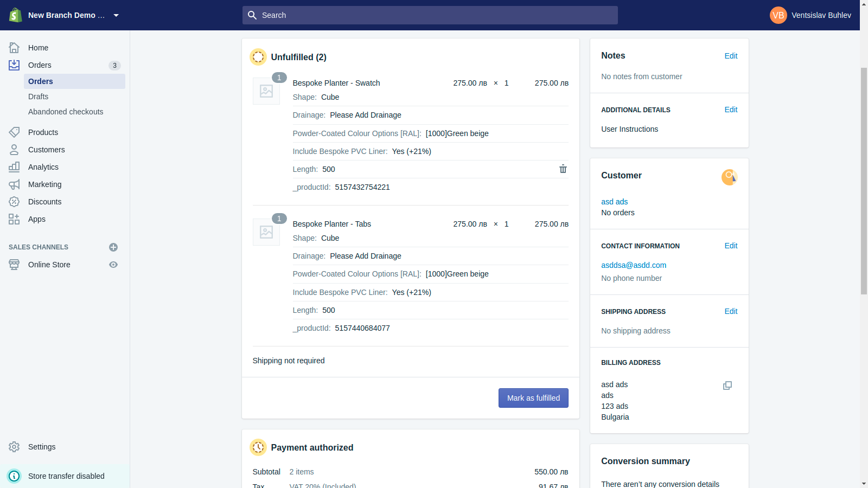Click the Bespoke Planter Tabs product thumbnail

click(266, 232)
